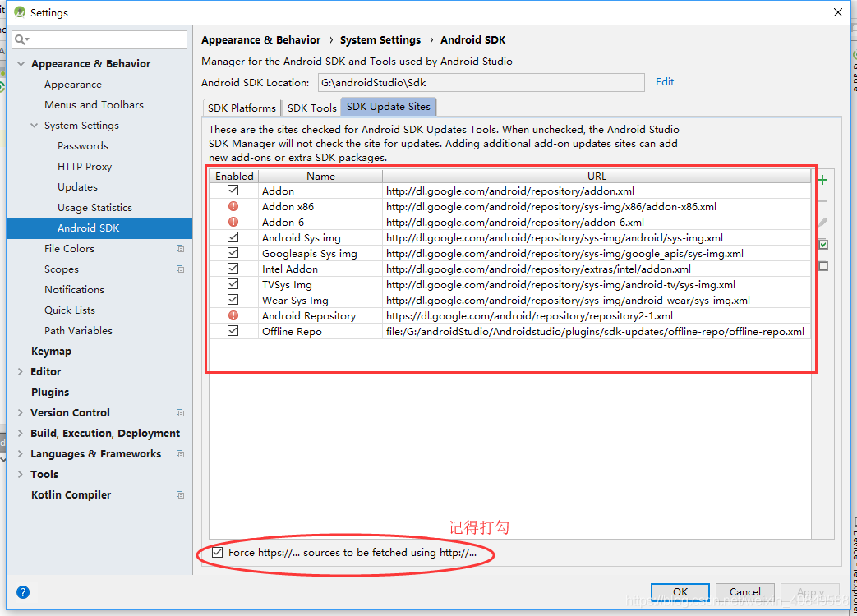The height and width of the screenshot is (616, 857).
Task: Click the Android Studio icon in title bar
Action: click(x=20, y=12)
